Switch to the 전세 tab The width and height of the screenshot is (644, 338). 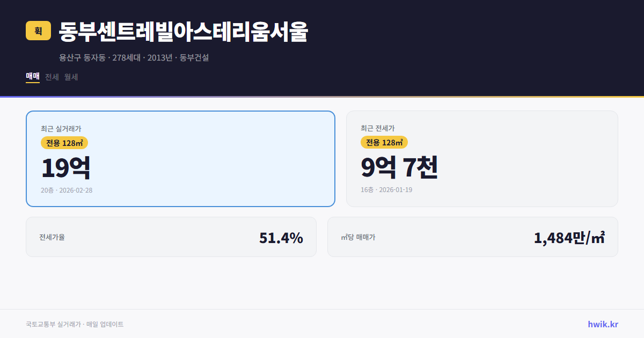point(52,77)
